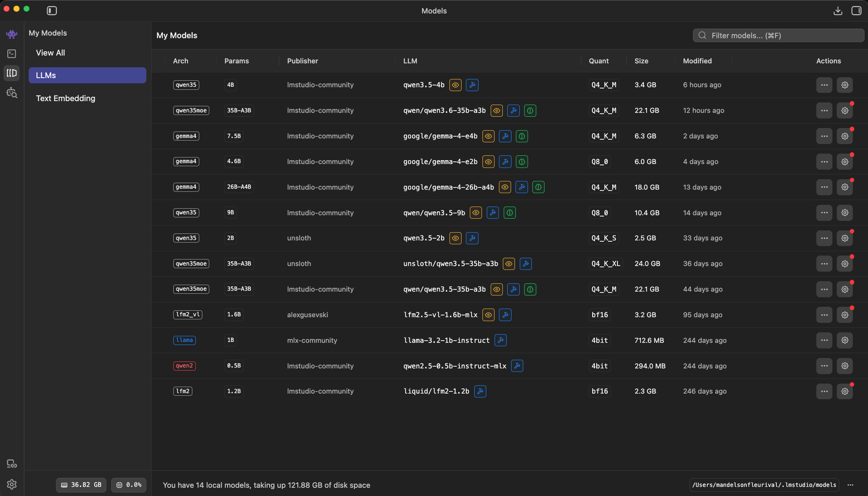The width and height of the screenshot is (868, 496).
Task: Open the Chat page from the sidebar
Action: point(12,34)
